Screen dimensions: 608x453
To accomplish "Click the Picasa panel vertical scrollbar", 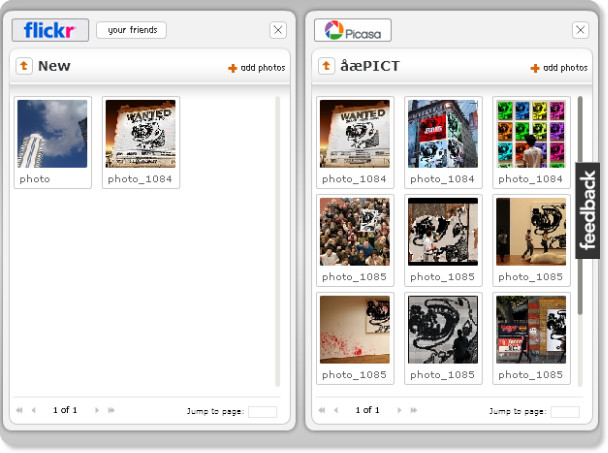I will tap(580, 206).
